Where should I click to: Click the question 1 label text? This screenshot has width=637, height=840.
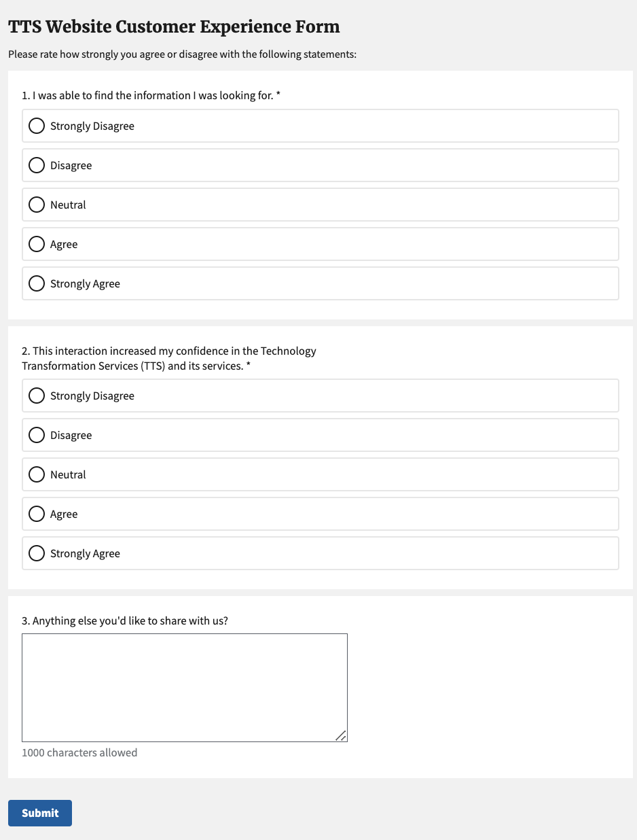(x=147, y=96)
